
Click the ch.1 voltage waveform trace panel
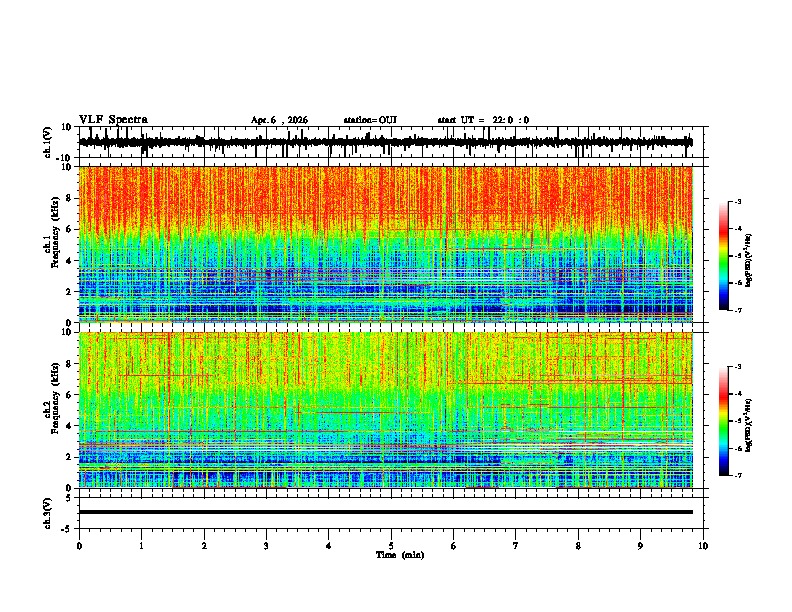point(391,142)
